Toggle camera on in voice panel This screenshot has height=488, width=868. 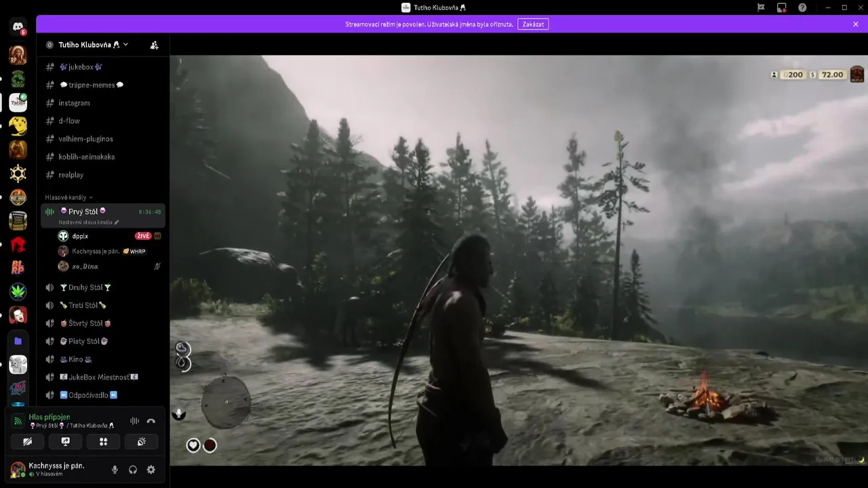28,441
